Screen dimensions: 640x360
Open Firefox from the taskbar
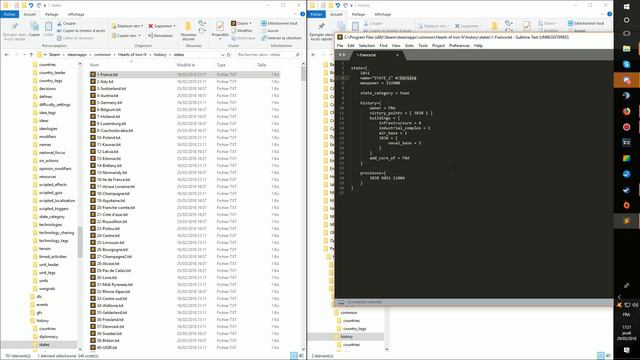(627, 111)
